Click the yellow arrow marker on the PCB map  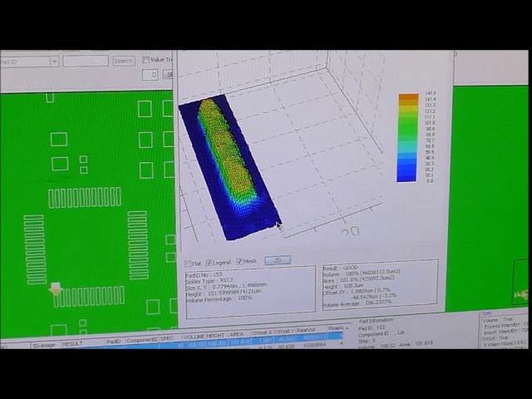tap(55, 288)
